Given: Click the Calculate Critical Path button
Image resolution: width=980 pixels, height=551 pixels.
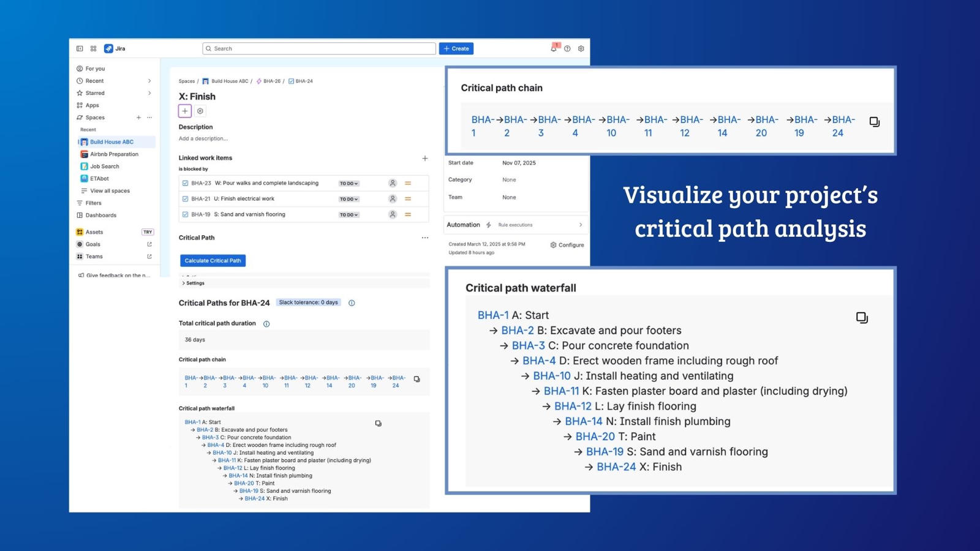Looking at the screenshot, I should pos(213,260).
